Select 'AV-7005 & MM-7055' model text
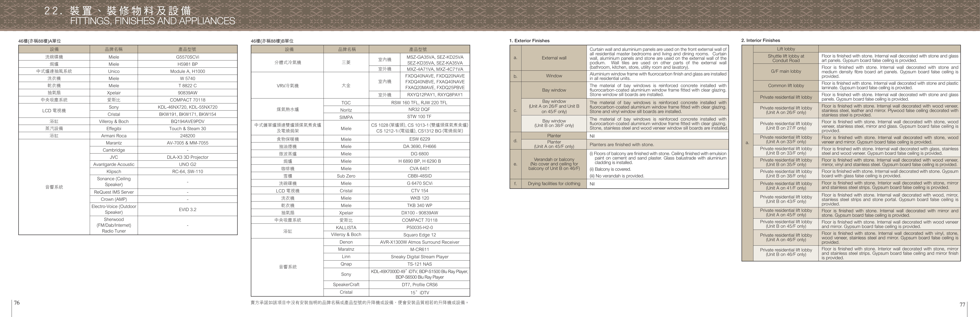The width and height of the screenshot is (980, 317). tap(187, 143)
